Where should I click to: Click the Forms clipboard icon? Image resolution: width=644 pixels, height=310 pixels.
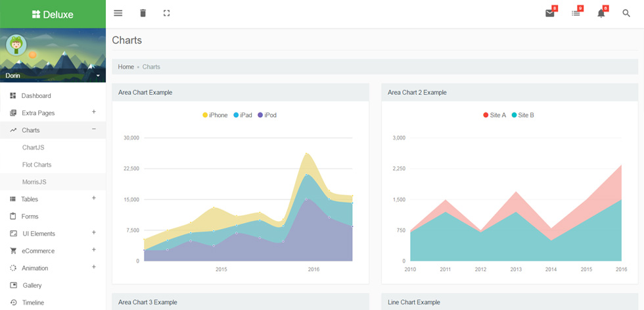coord(12,217)
